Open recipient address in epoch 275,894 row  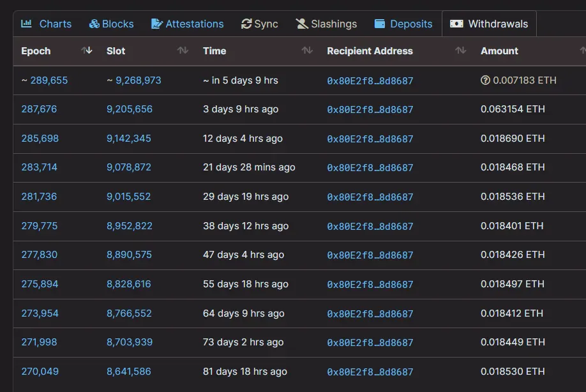click(370, 284)
